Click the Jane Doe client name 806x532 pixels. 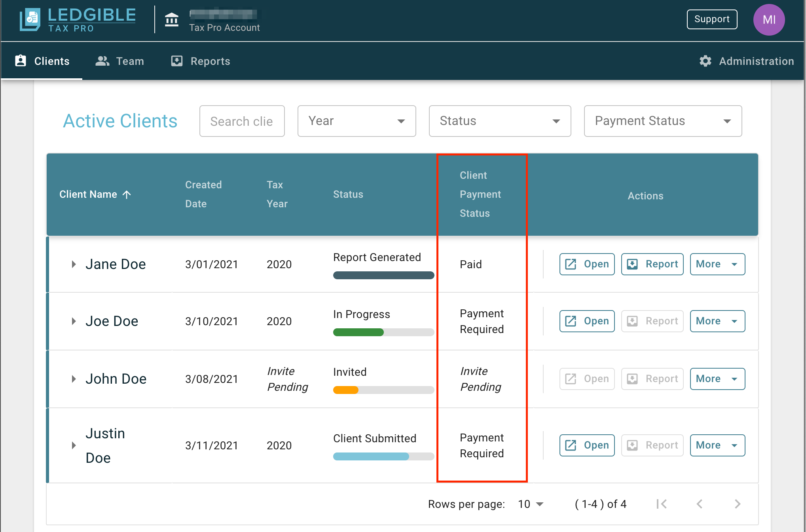116,264
